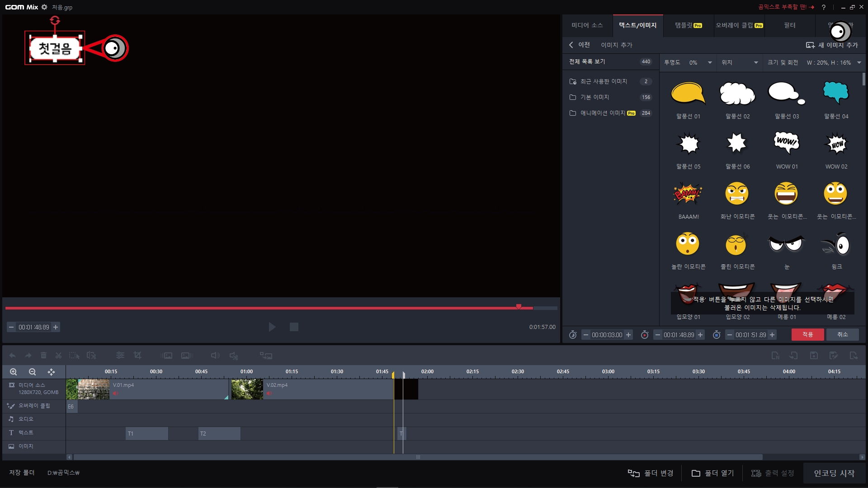Click the settings gear next to GOM Mix
The width and height of the screenshot is (868, 488).
pos(44,7)
